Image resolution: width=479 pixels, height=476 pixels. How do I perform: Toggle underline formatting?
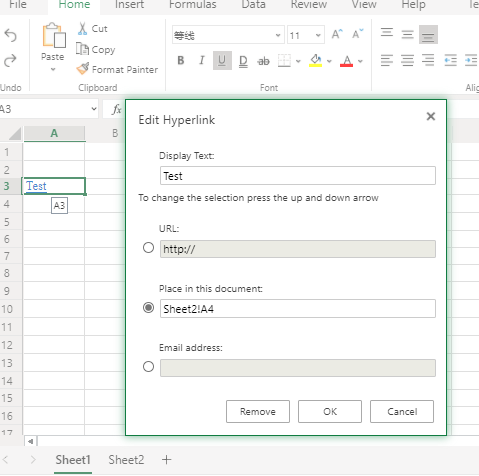[x=222, y=61]
